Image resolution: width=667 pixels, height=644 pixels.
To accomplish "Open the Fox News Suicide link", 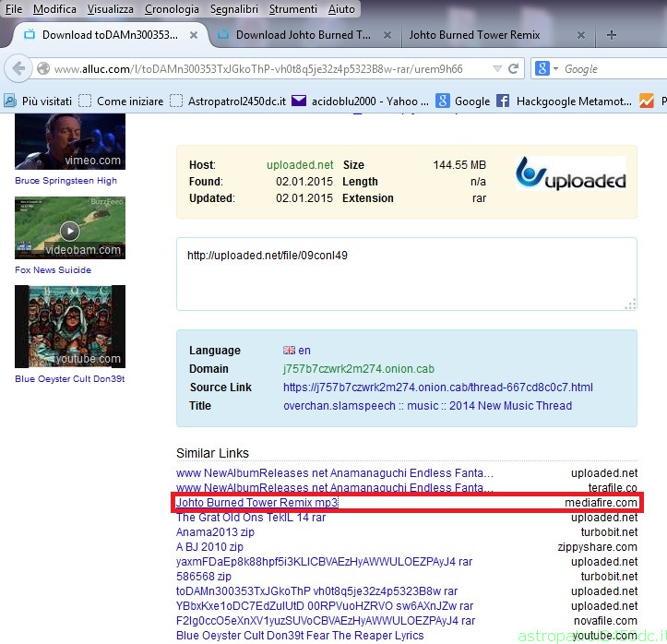I will 54,269.
